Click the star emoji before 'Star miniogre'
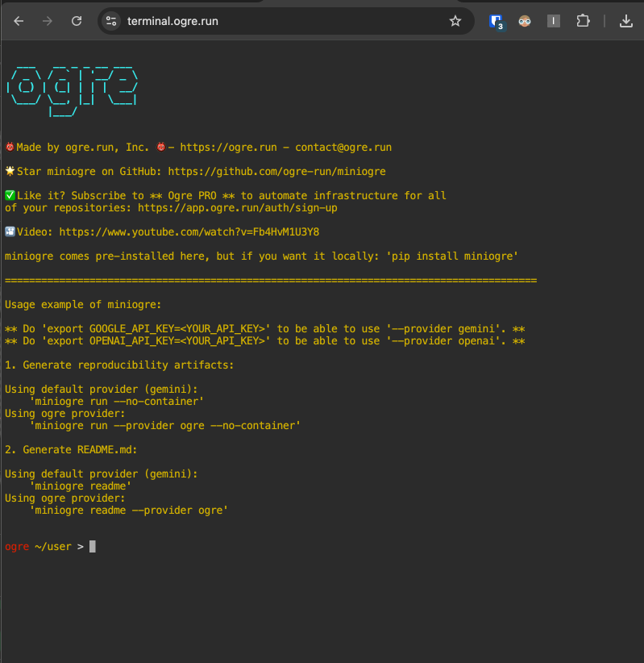644x663 pixels. pyautogui.click(x=10, y=171)
